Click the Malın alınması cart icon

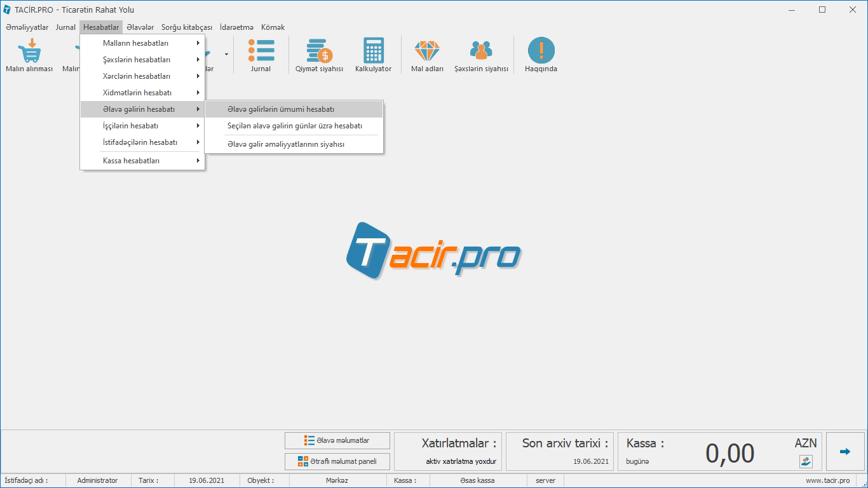[29, 54]
